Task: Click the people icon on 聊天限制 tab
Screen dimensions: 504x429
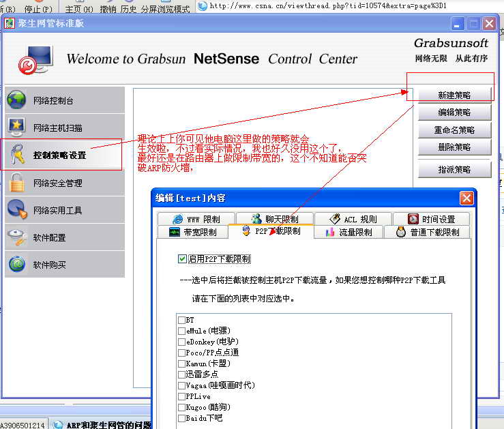Action: [x=256, y=219]
